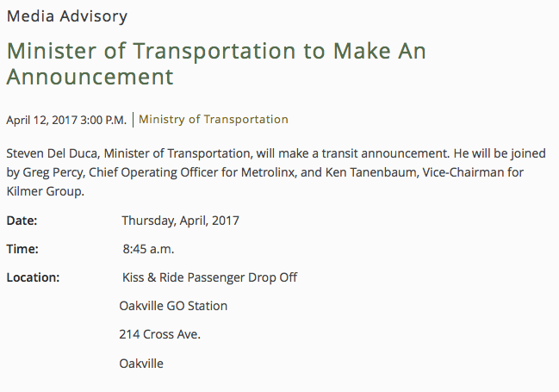Viewport: 559px width, 392px height.
Task: Click the Media Advisory label
Action: pyautogui.click(x=66, y=16)
